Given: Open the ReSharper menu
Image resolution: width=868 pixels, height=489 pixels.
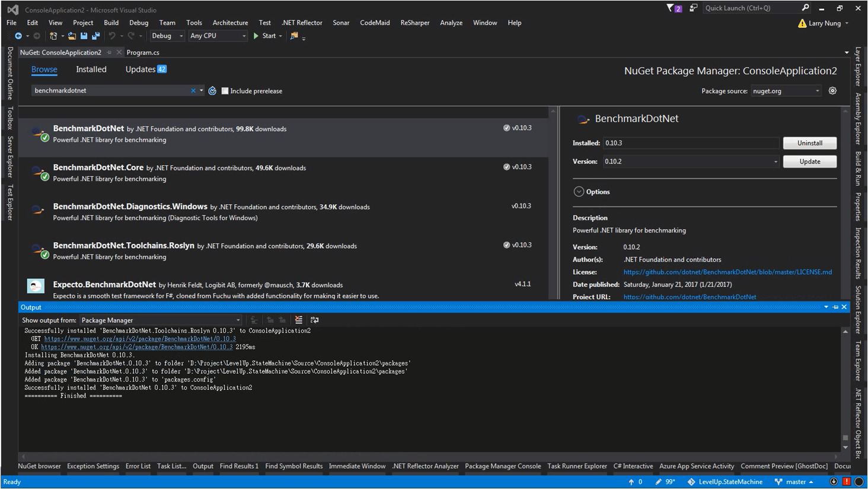Looking at the screenshot, I should click(x=414, y=23).
